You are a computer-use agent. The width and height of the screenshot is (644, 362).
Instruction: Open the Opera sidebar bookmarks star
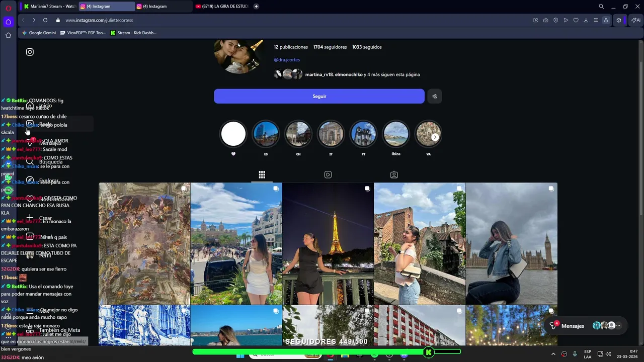(x=8, y=35)
